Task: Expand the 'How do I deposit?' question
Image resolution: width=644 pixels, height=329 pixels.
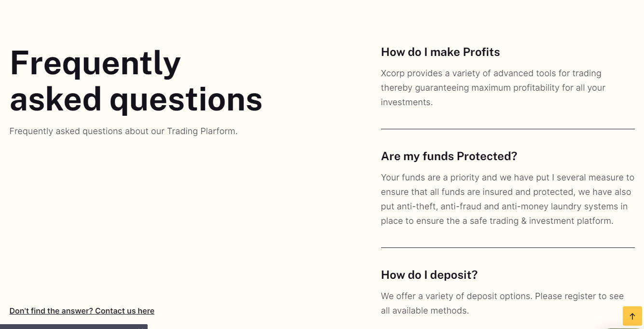Action: coord(429,275)
